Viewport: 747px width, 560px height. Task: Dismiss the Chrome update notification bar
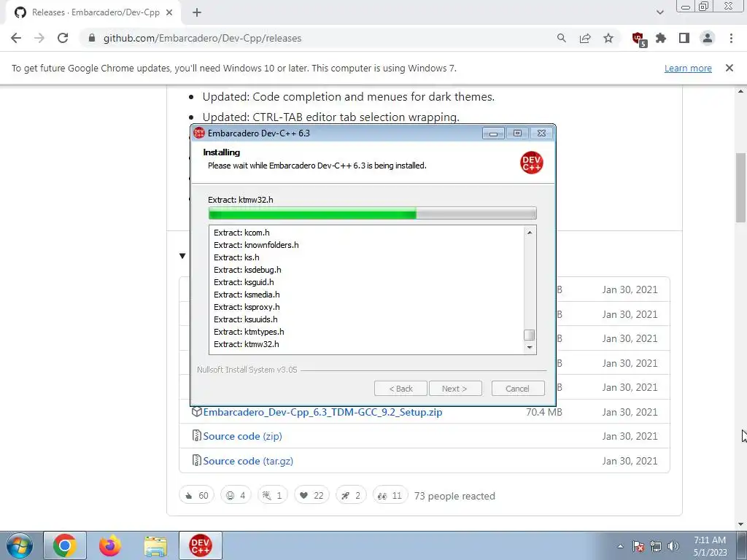pyautogui.click(x=729, y=68)
